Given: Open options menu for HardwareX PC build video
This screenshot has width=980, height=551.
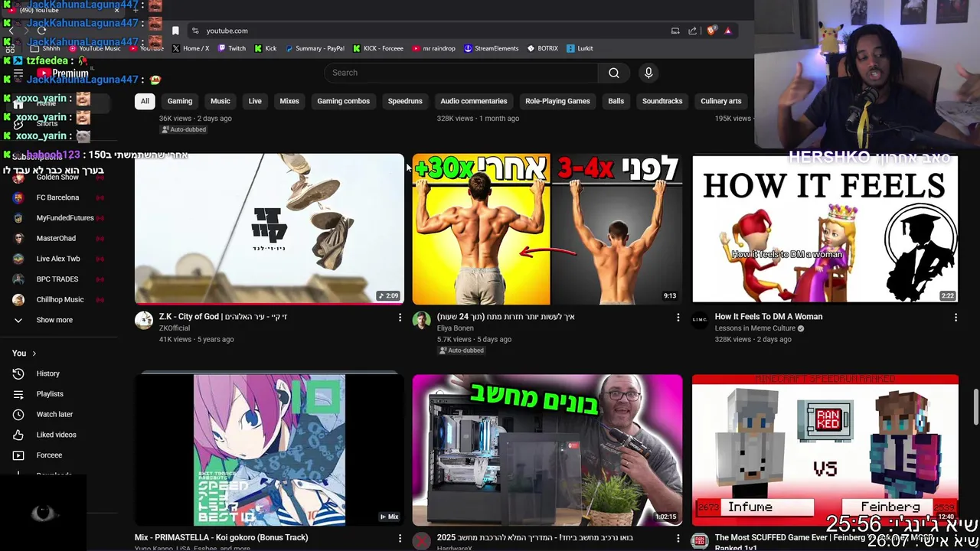Looking at the screenshot, I should pyautogui.click(x=678, y=538).
